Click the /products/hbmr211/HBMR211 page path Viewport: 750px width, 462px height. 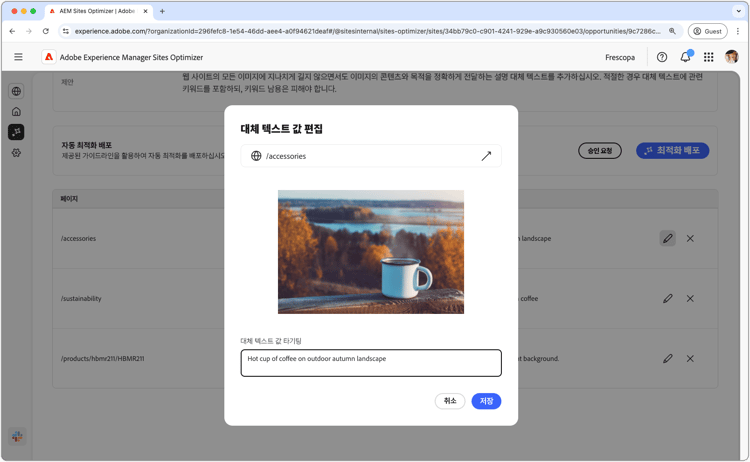102,358
